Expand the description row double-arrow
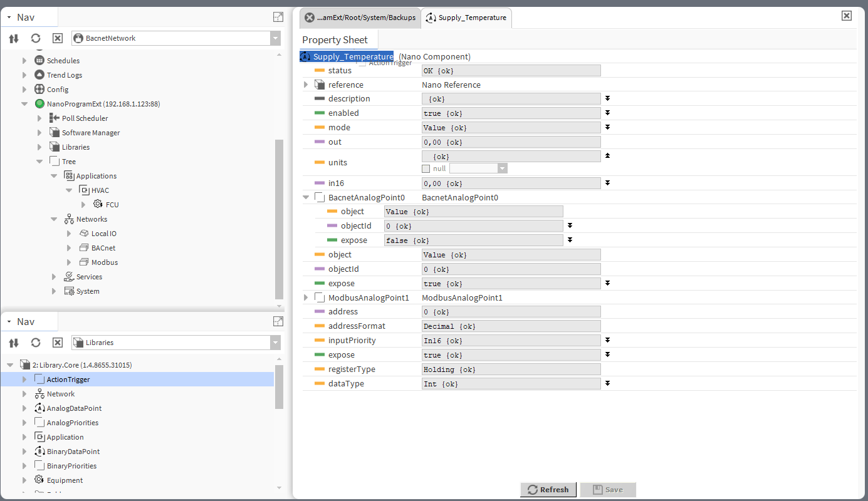The width and height of the screenshot is (868, 501). tap(607, 98)
